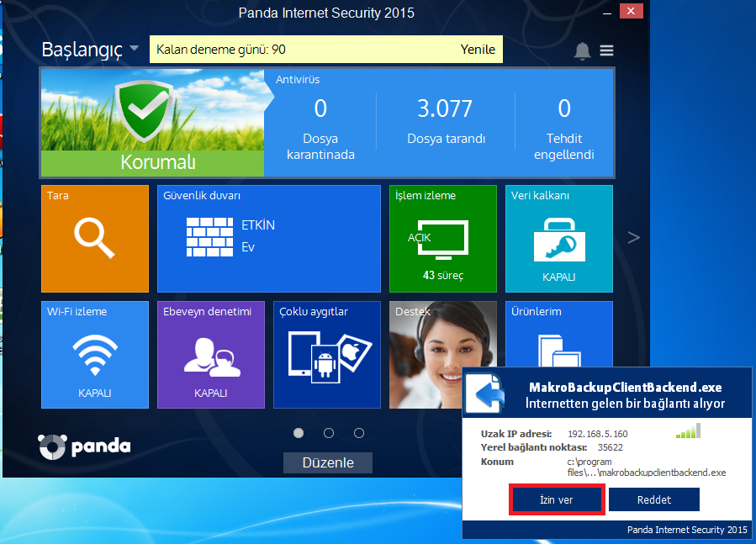Close the Panda Internet Security window
The width and height of the screenshot is (756, 544).
[x=631, y=11]
